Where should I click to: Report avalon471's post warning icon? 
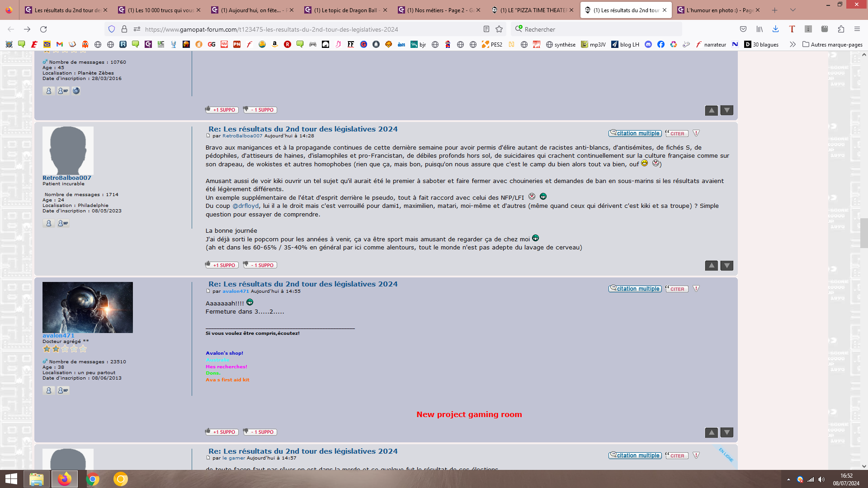click(x=696, y=289)
